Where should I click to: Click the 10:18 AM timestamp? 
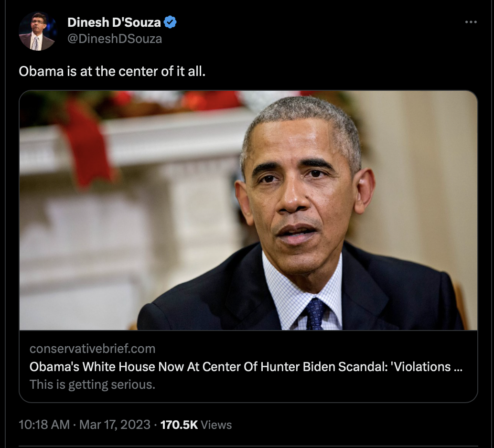pos(44,425)
